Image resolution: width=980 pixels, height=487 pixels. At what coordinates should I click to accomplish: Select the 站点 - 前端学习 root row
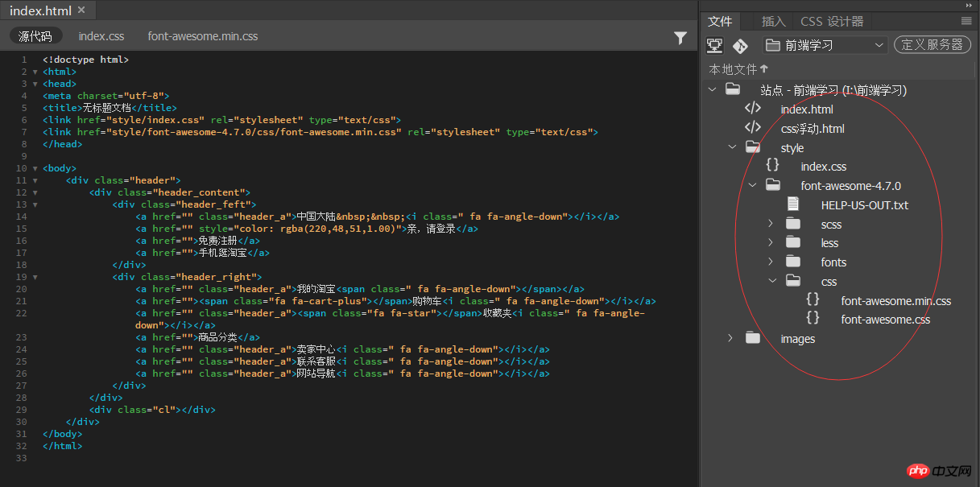coord(833,90)
